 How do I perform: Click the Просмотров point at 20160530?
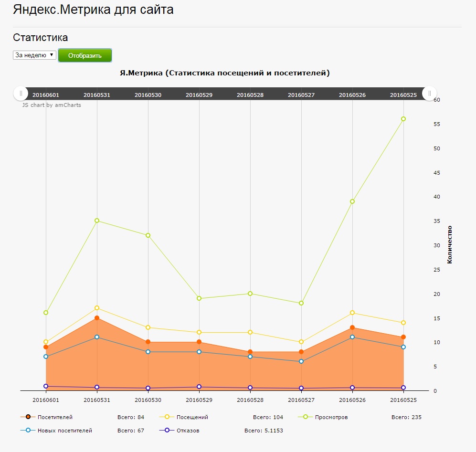coord(148,235)
